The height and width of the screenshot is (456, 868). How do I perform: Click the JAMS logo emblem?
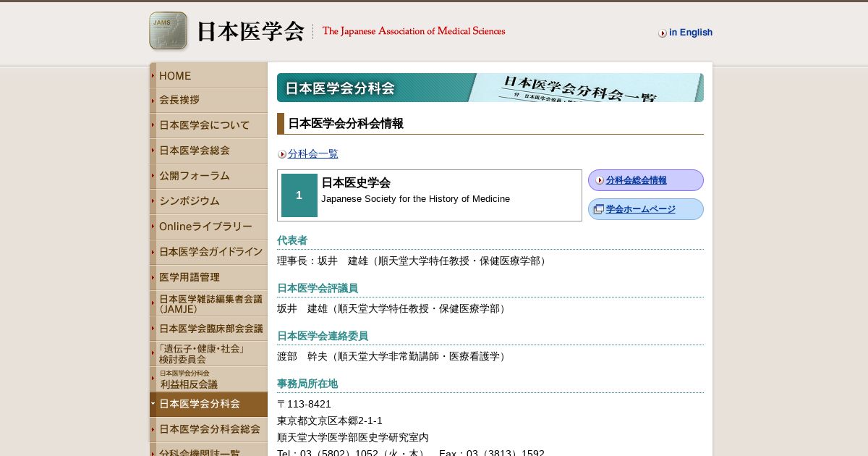pos(169,31)
